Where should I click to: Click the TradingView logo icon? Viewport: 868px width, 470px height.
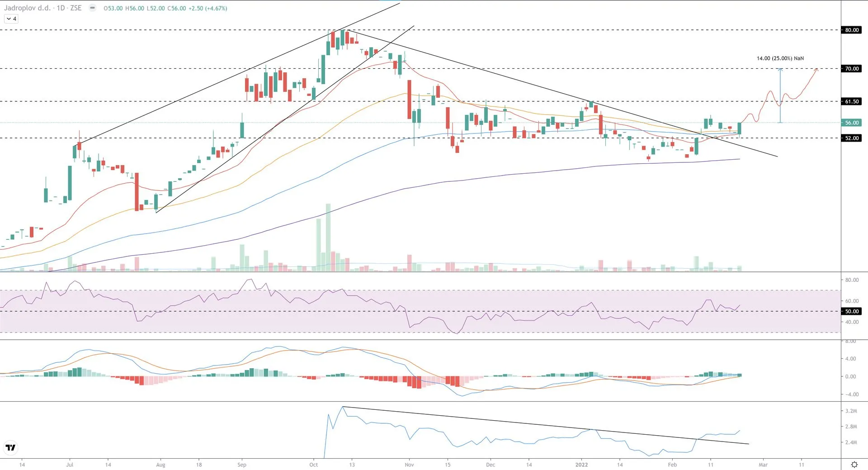tap(10, 447)
